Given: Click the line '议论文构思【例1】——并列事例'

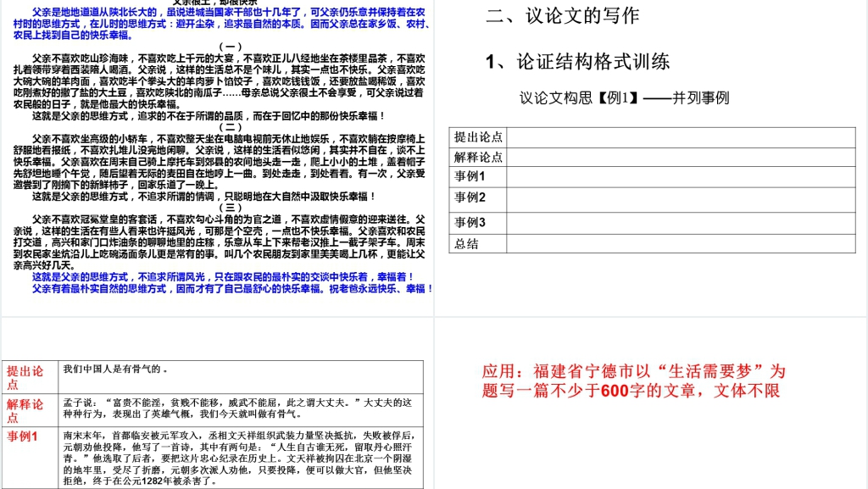Looking at the screenshot, I should pyautogui.click(x=624, y=98).
